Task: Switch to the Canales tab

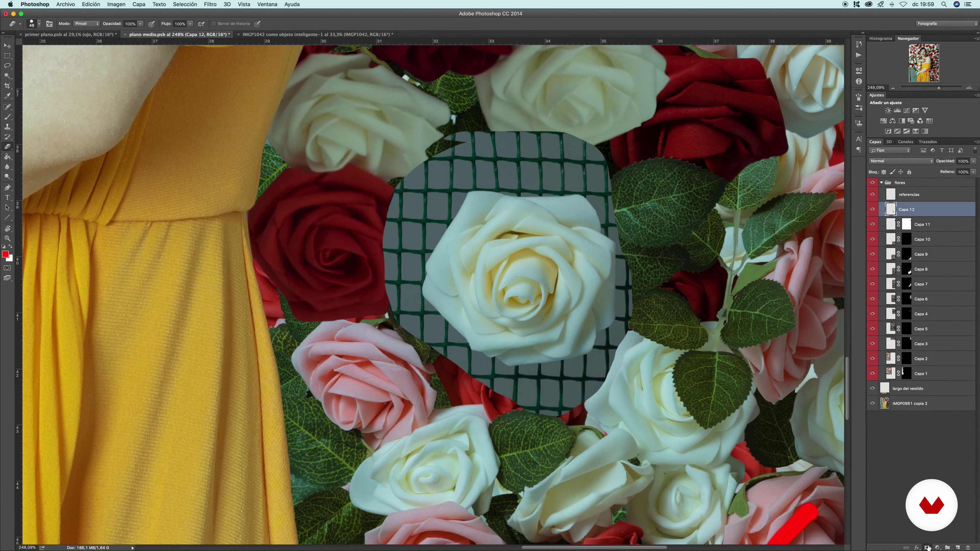Action: point(905,142)
